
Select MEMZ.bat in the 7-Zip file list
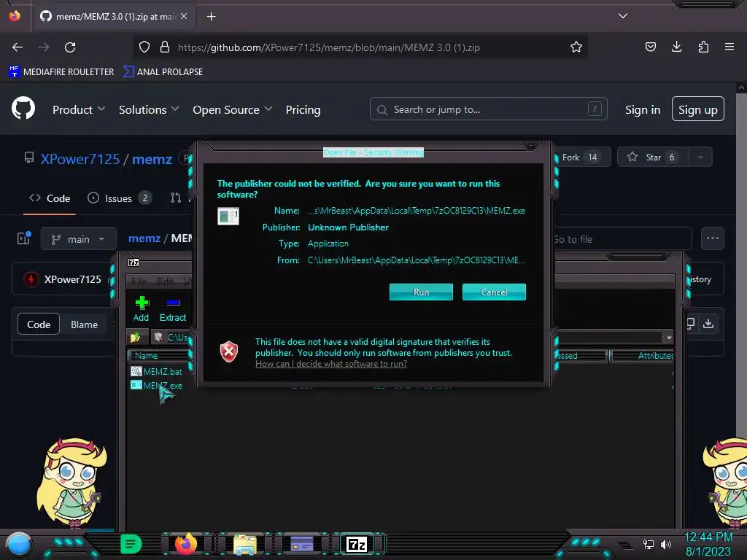tap(157, 371)
